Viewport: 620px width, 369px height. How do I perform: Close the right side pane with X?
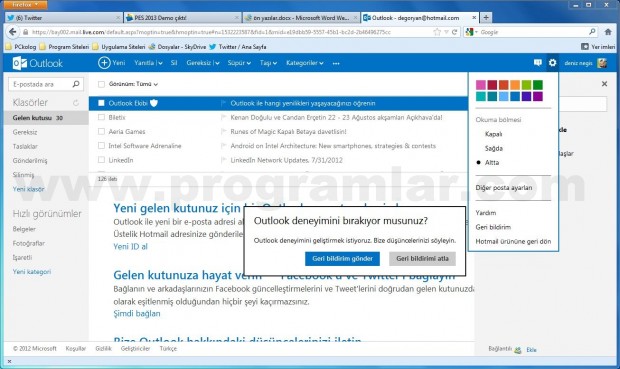click(x=604, y=84)
